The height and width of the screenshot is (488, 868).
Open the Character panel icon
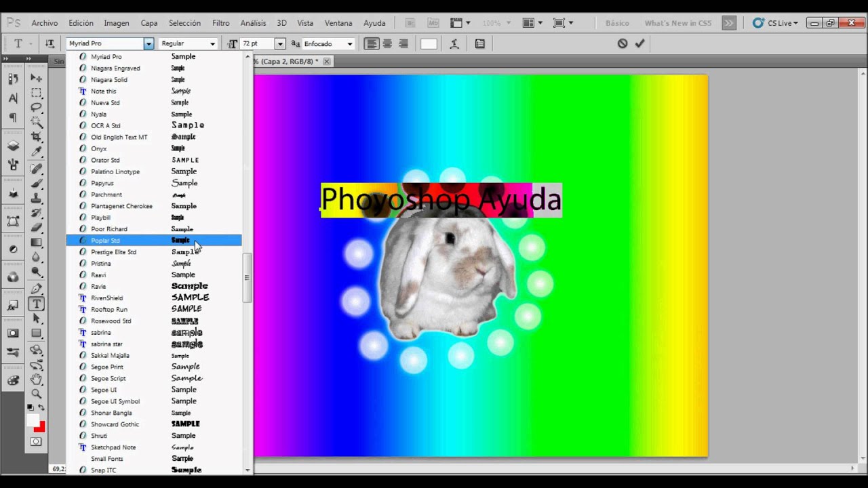(x=13, y=98)
